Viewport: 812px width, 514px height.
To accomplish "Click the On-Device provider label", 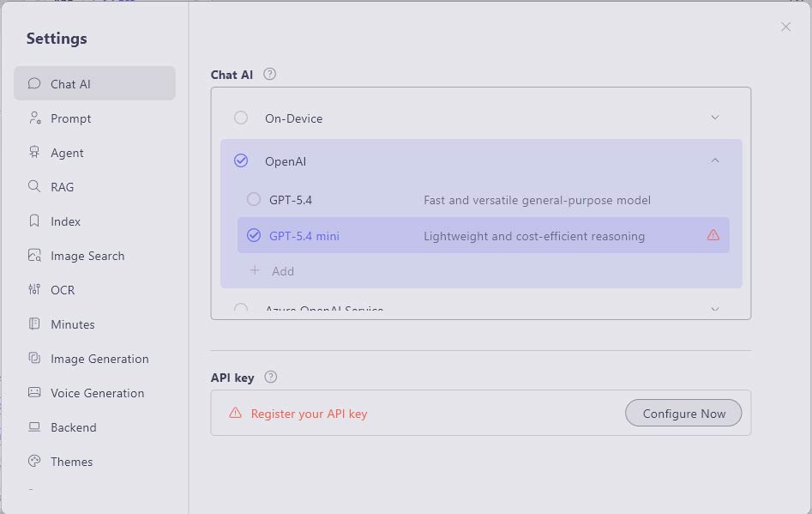I will point(293,118).
